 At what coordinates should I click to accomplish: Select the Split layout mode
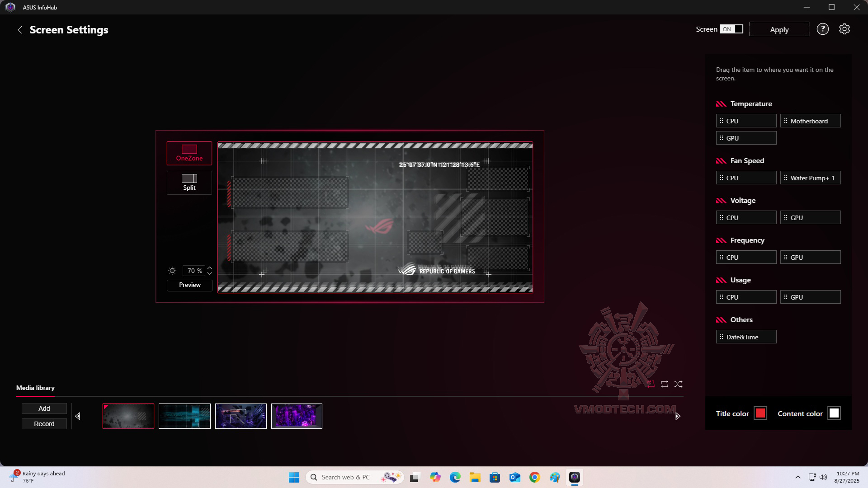[x=189, y=183]
